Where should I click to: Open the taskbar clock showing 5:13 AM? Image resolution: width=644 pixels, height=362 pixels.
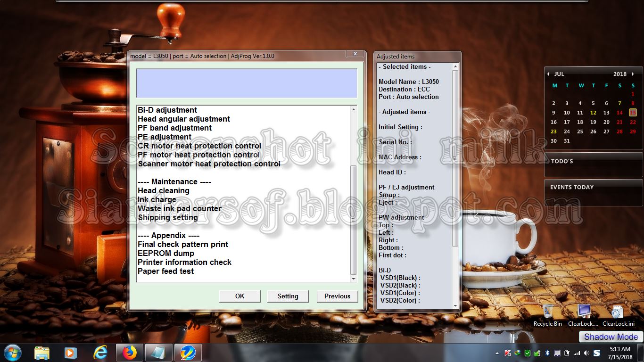click(619, 353)
